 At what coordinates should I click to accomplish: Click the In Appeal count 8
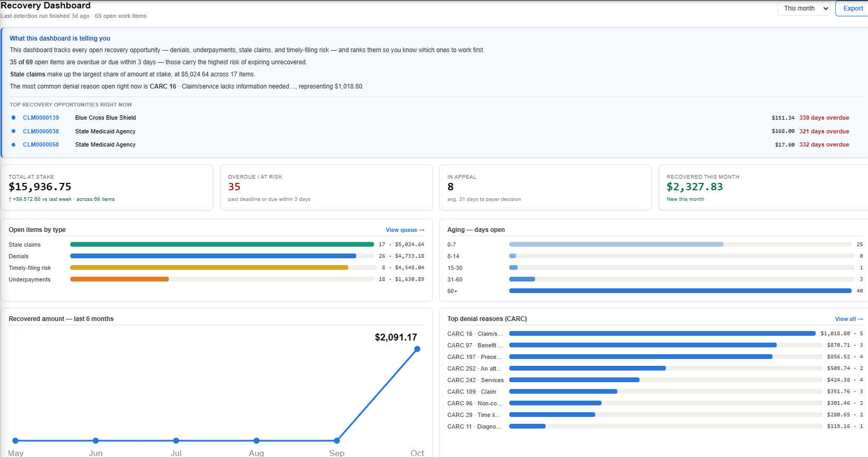coord(451,187)
